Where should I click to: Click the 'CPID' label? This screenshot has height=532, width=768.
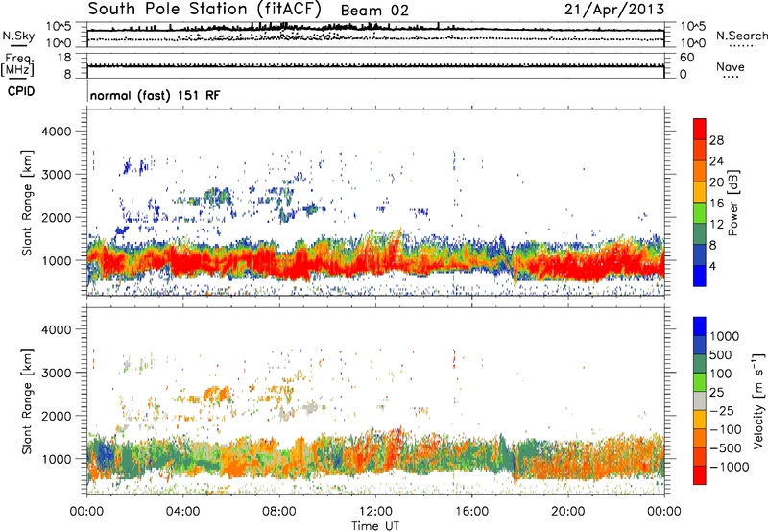(21, 91)
